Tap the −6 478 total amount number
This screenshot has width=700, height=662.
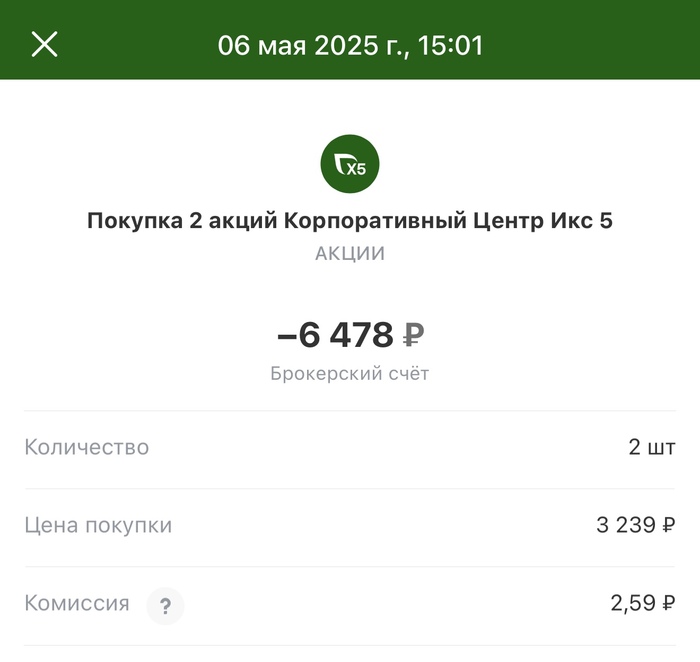pos(334,336)
